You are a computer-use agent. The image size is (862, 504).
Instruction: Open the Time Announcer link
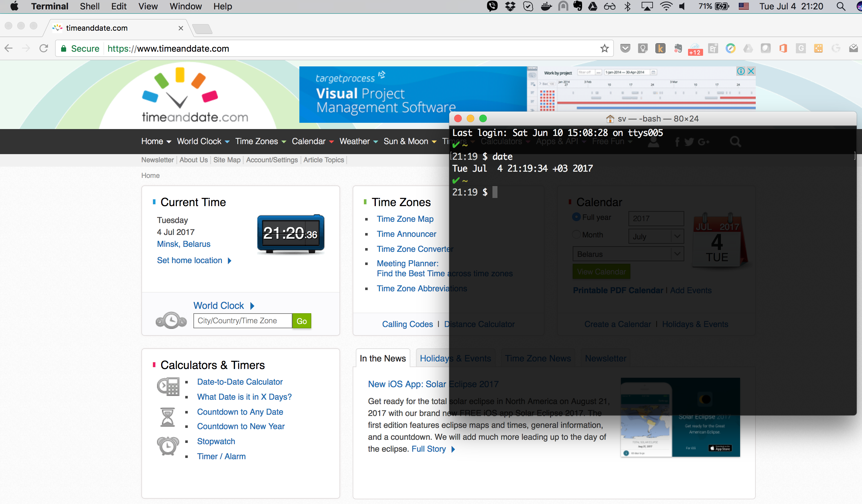pyautogui.click(x=406, y=234)
